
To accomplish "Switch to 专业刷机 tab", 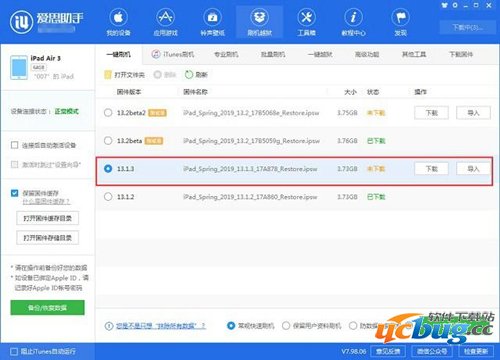I will (x=226, y=54).
